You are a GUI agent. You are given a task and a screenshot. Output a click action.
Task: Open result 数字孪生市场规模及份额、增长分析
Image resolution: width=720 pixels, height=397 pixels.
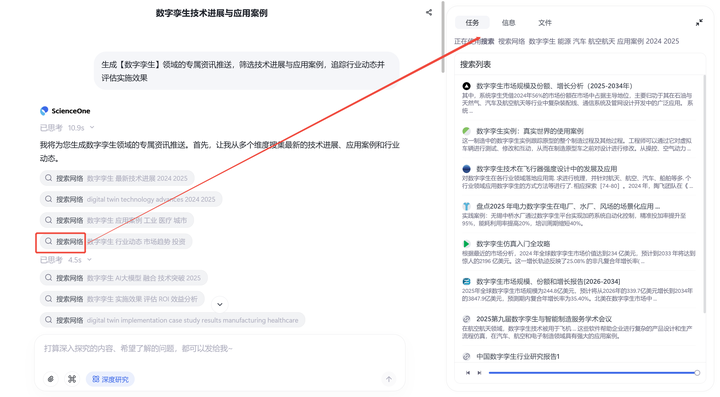click(554, 86)
